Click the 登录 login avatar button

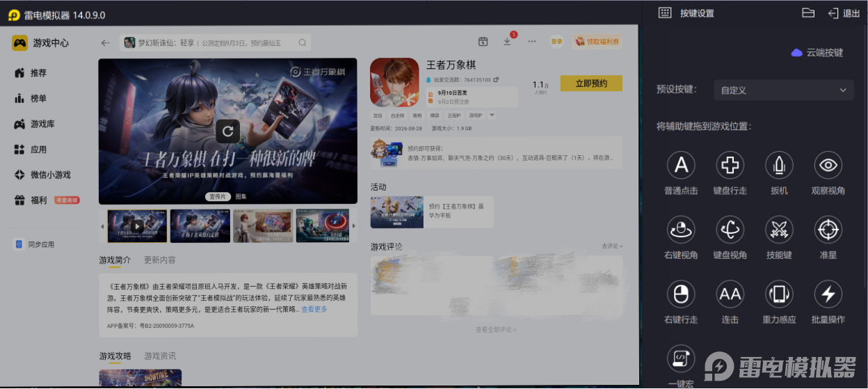[x=556, y=42]
